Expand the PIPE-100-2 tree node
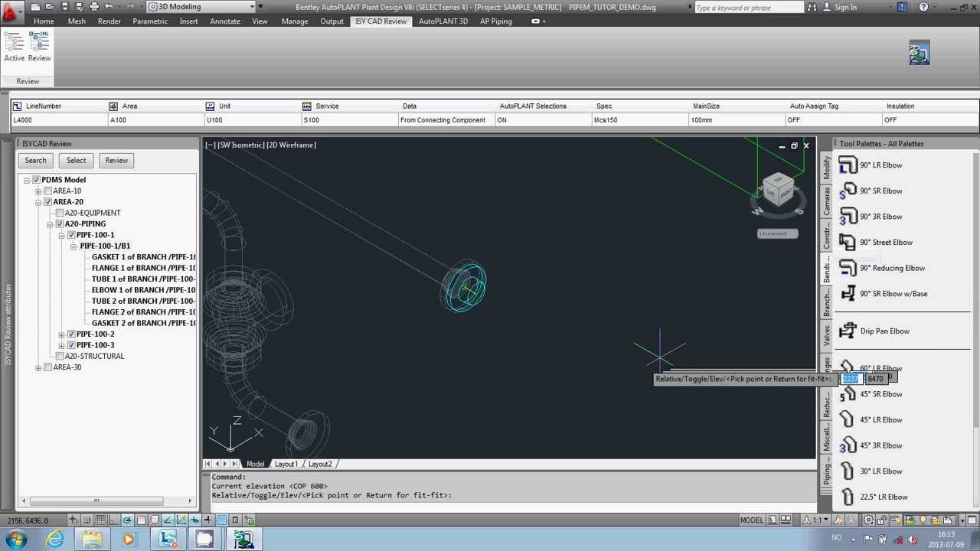This screenshot has height=551, width=980. point(61,334)
